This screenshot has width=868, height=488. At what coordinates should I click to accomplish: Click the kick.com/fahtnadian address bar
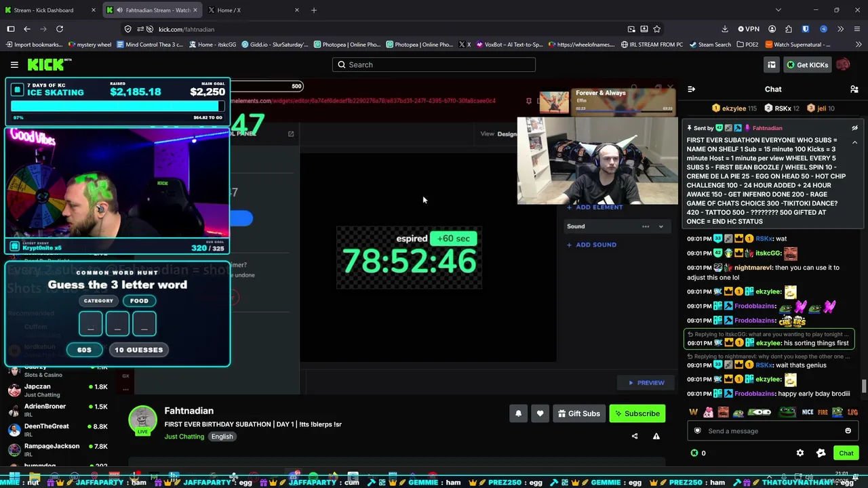380,29
